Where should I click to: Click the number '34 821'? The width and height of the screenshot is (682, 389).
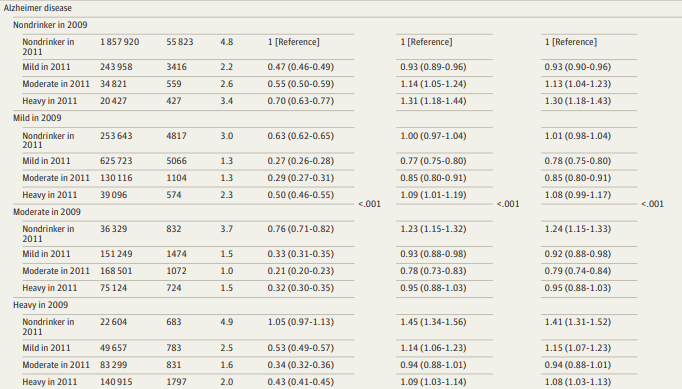(x=114, y=84)
